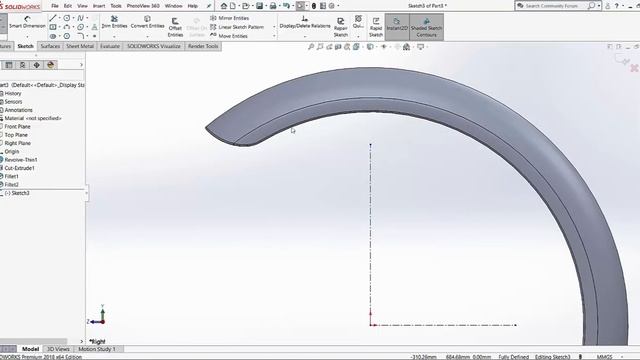Click the Offset Entities tool
Screen dimensions: 640x360
(x=175, y=27)
